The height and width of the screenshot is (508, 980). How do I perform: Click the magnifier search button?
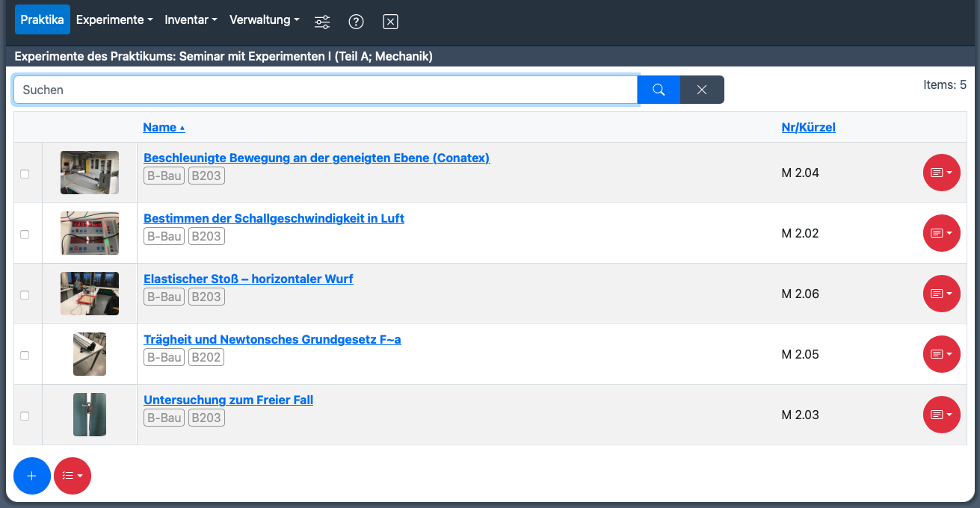659,90
